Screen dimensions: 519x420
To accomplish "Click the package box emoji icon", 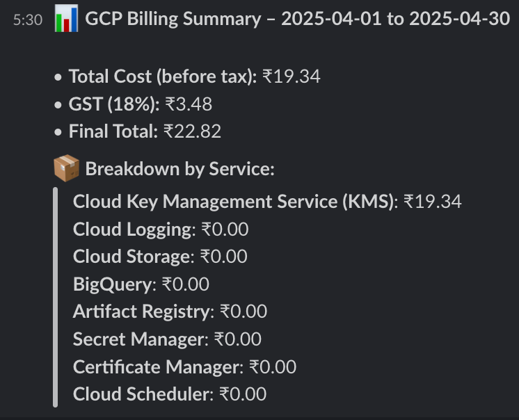I will pos(66,168).
